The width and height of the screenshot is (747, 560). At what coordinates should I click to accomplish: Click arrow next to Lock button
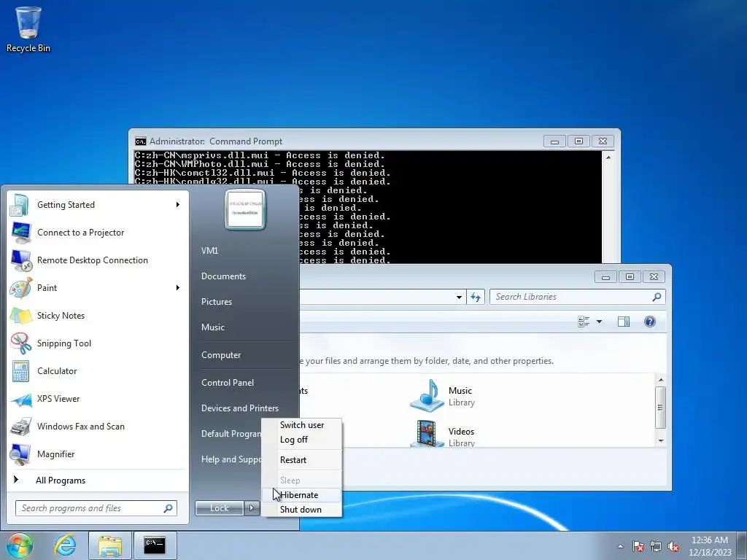click(252, 508)
